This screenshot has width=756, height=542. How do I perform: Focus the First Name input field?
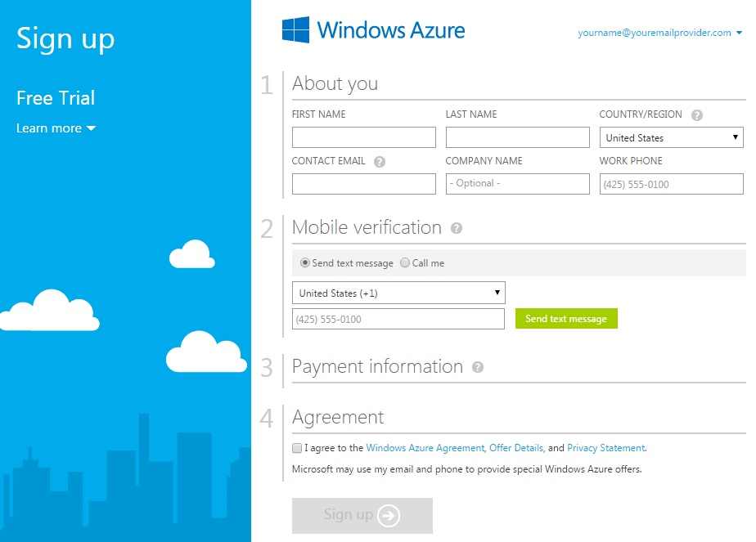pyautogui.click(x=364, y=137)
